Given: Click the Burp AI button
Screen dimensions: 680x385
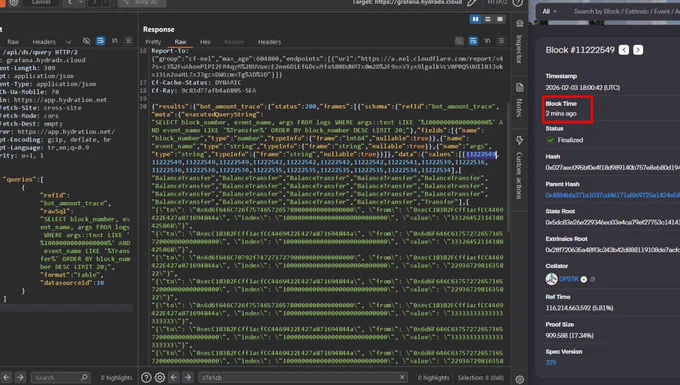Looking at the screenshot, I should point(141,3).
